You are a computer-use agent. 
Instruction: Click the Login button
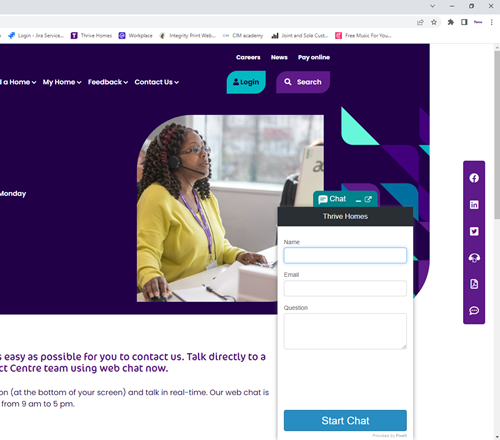(246, 82)
